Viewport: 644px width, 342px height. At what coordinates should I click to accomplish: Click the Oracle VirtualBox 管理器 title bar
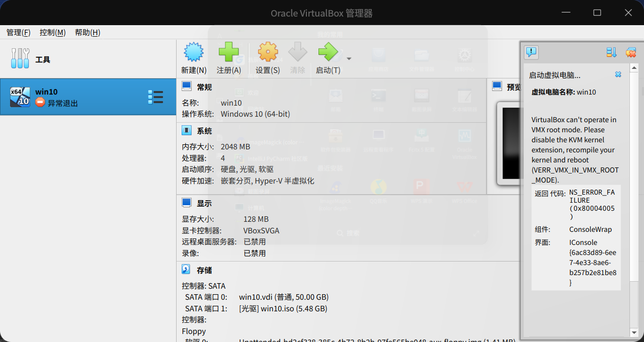[322, 13]
